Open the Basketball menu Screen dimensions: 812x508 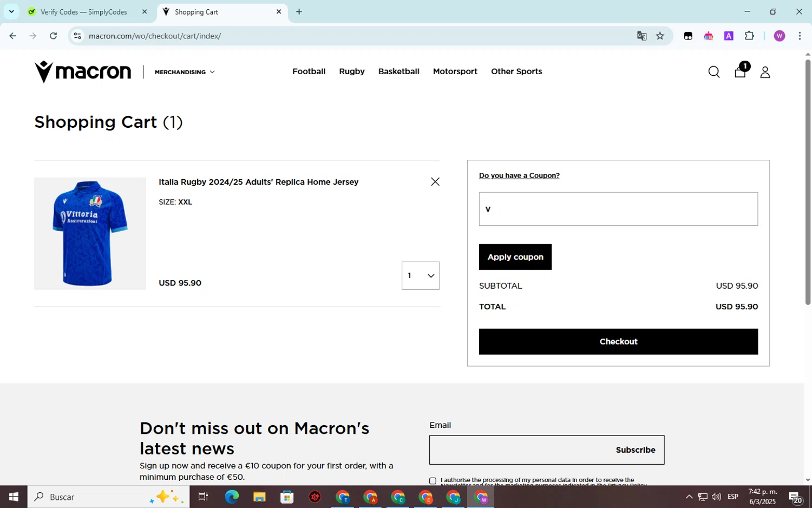click(x=398, y=71)
